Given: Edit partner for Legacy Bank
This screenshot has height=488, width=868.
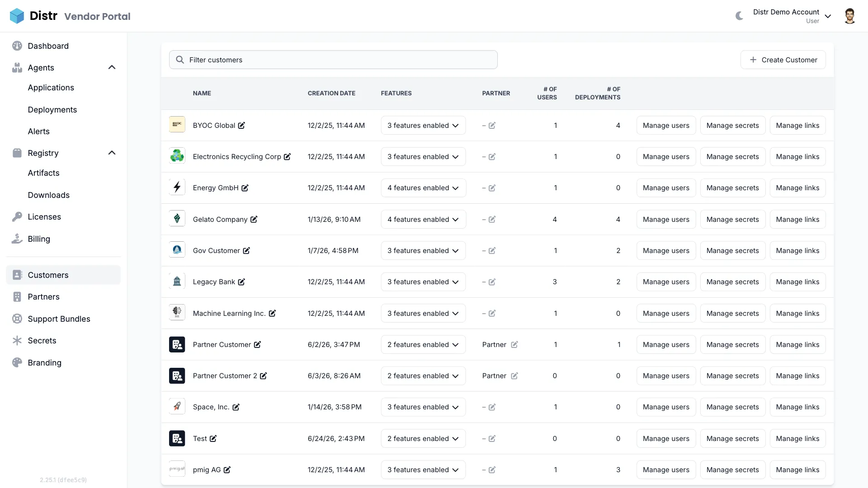Looking at the screenshot, I should click(492, 282).
